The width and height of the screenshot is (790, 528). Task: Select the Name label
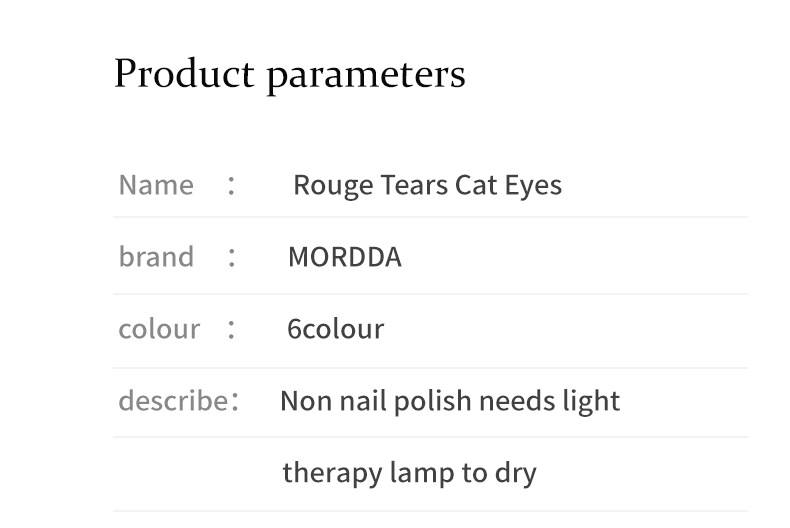click(156, 185)
